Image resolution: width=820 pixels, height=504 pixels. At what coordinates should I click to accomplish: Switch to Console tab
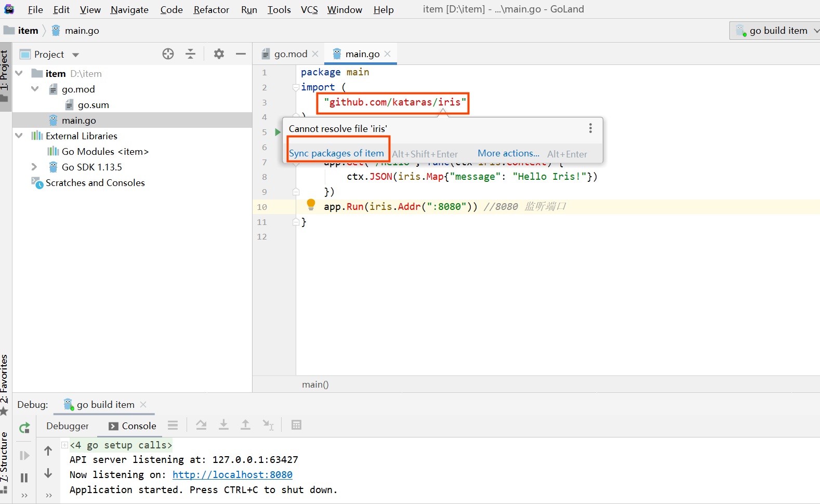133,426
